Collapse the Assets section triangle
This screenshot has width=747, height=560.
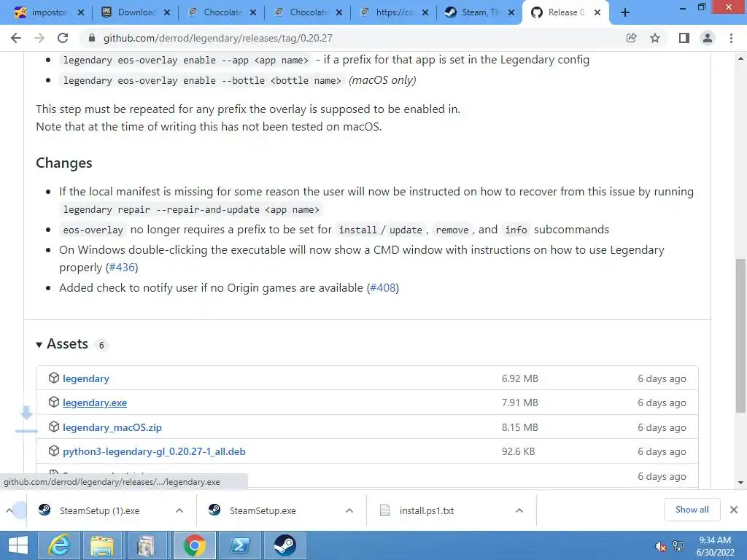tap(39, 344)
